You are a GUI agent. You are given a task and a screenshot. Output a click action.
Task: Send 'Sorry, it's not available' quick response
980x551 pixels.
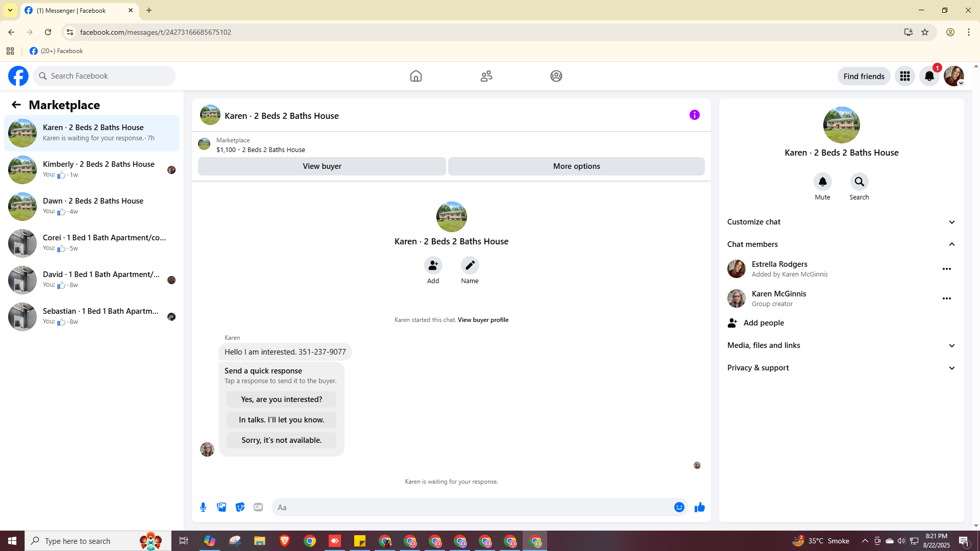(281, 440)
